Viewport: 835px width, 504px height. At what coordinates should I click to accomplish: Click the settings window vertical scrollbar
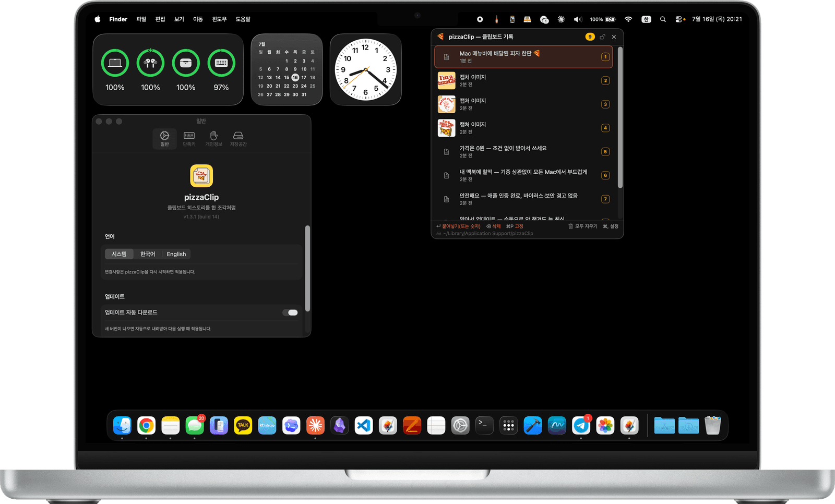click(307, 268)
